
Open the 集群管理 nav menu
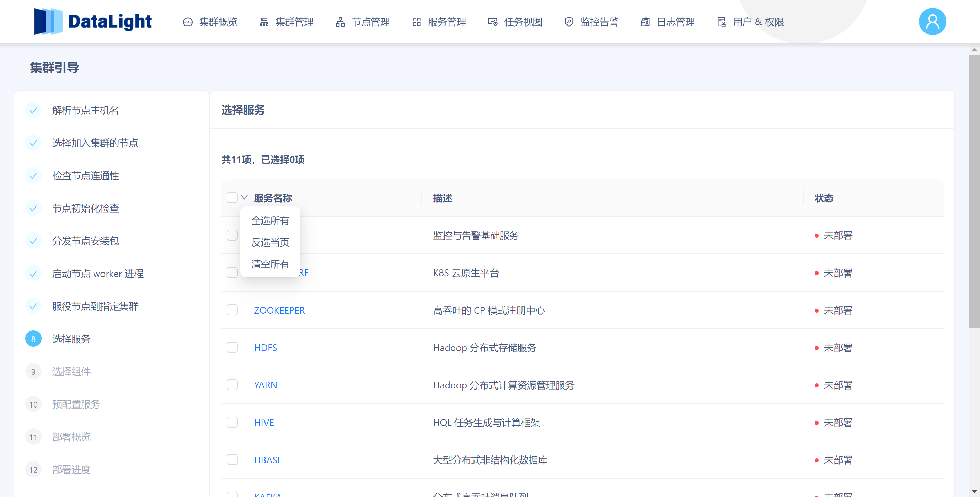(287, 22)
